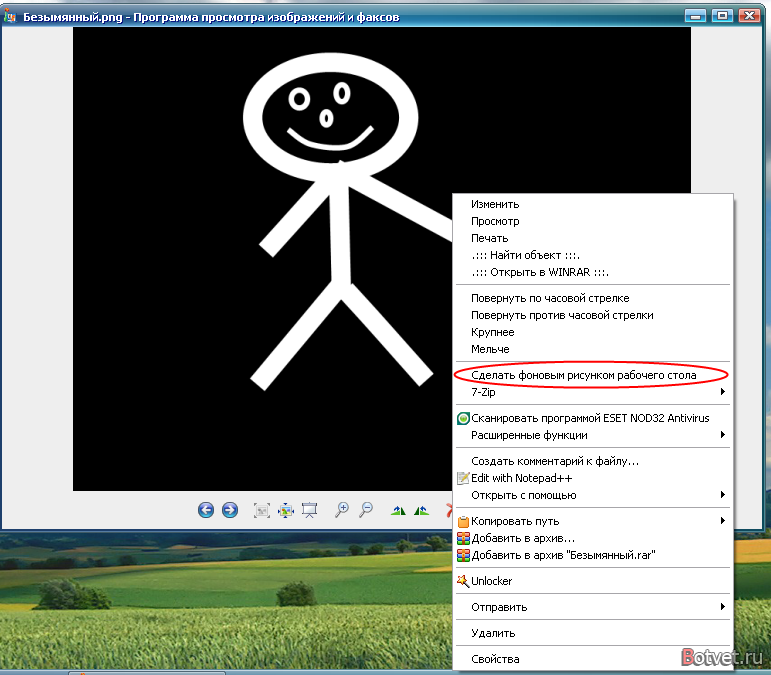Select Повернуть по часовой стрелке
771x675 pixels.
point(593,298)
